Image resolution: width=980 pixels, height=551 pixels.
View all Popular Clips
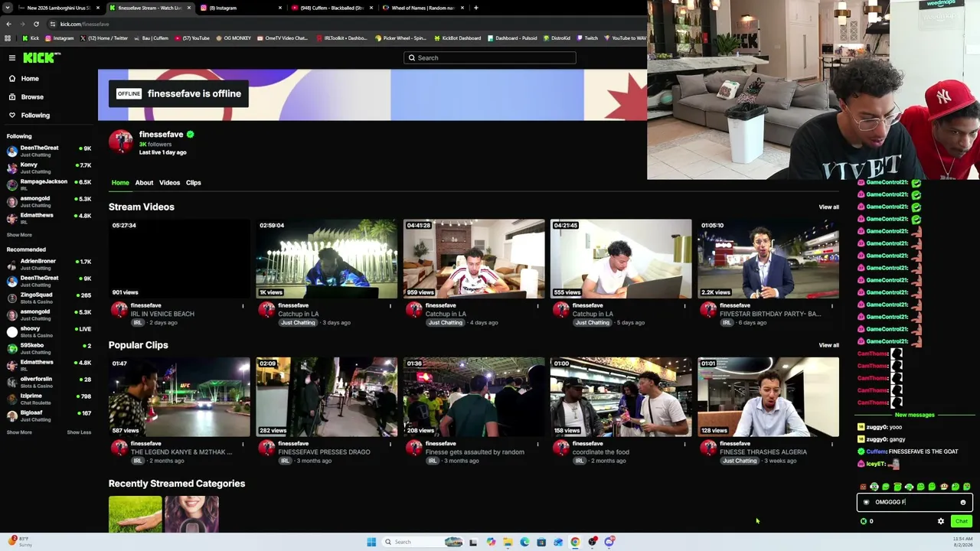coord(828,345)
